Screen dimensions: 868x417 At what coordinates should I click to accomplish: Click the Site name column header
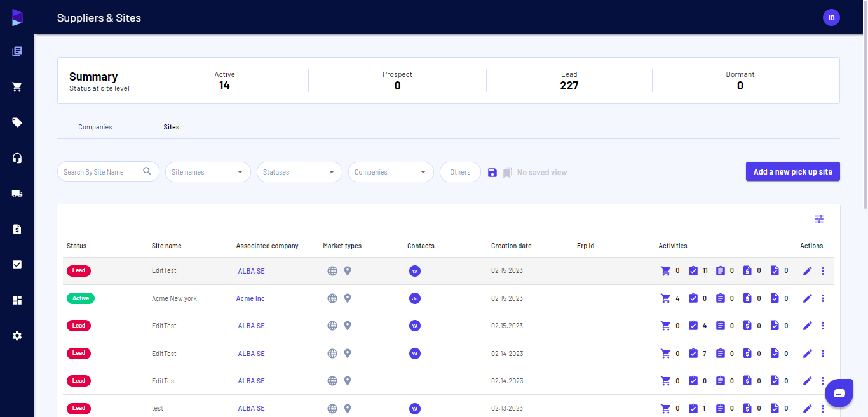click(x=166, y=246)
